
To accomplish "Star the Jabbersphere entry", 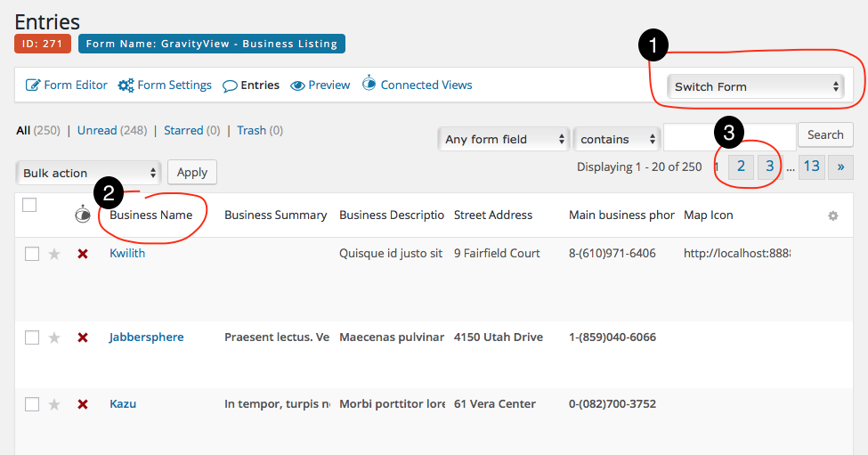I will [54, 337].
